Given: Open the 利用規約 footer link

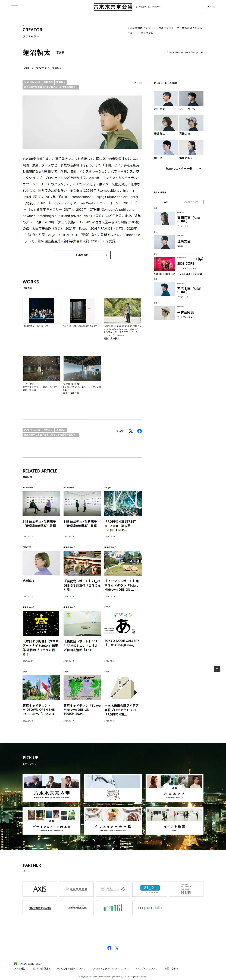Looking at the screenshot, I should (20, 969).
